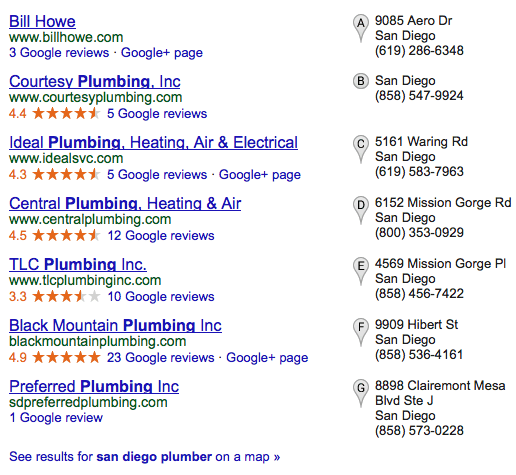
Task: See results for san diego plumber on map
Action: coord(145,457)
